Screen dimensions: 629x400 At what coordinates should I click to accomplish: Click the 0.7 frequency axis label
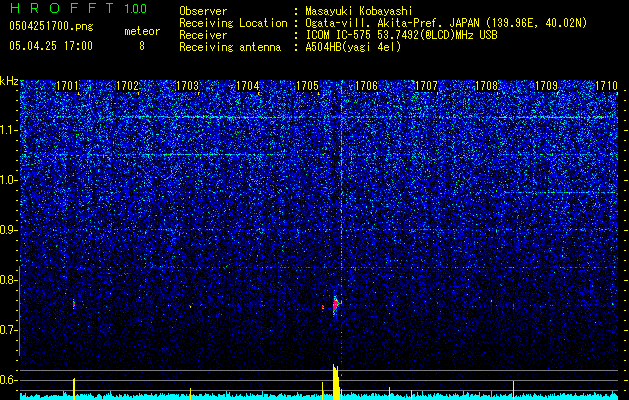(x=9, y=330)
